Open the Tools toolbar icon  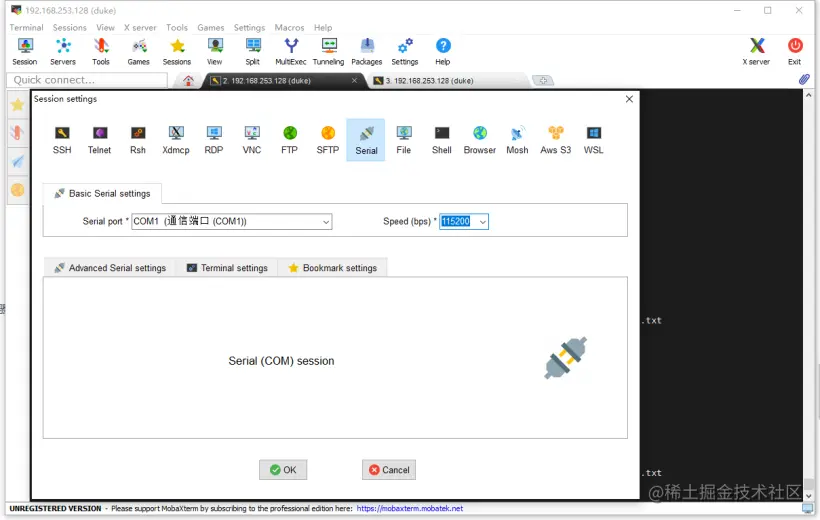[101, 52]
